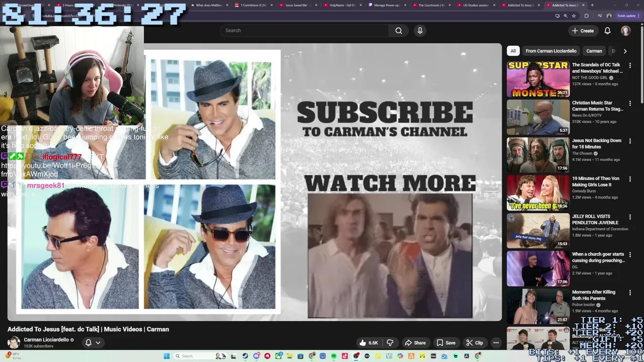Like the Addicted To Jesus video
Viewport: 644px width, 362px height.
coord(369,343)
